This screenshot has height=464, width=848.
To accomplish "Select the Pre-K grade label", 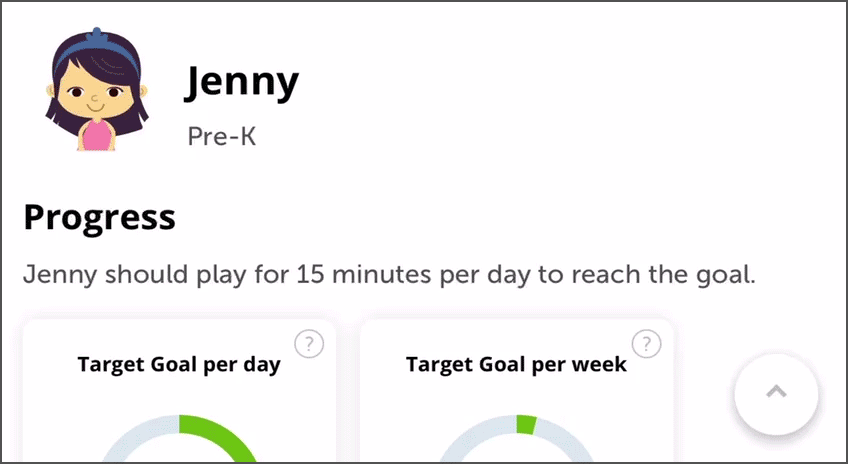I will (222, 136).
